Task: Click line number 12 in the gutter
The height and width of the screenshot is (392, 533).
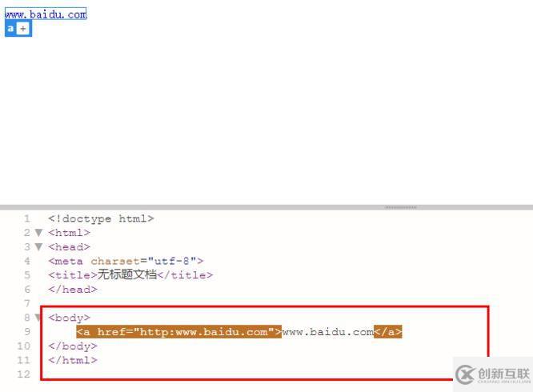Action: point(24,374)
